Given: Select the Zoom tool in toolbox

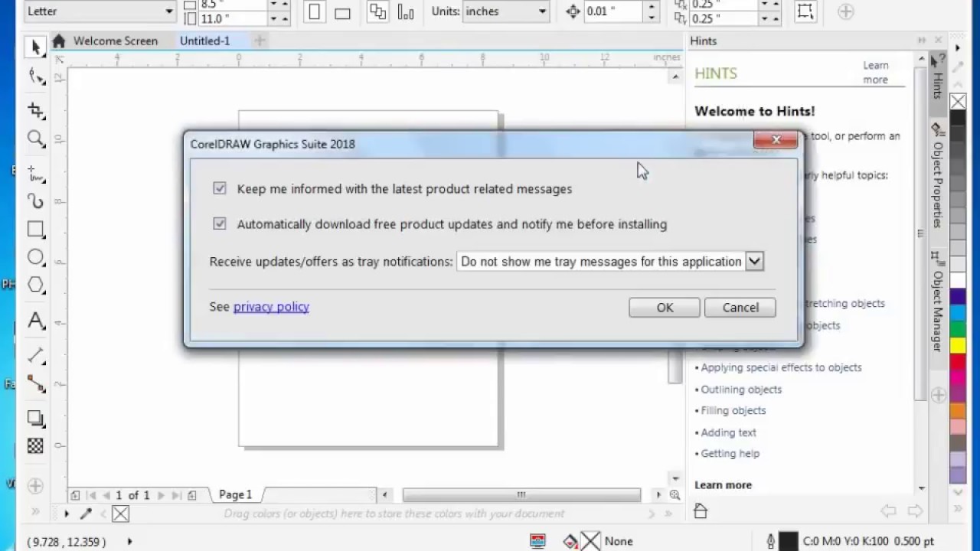Looking at the screenshot, I should 35,139.
